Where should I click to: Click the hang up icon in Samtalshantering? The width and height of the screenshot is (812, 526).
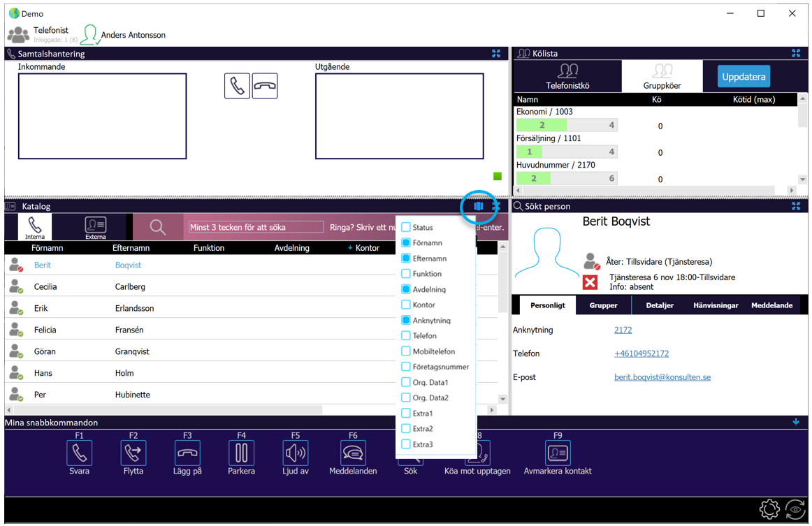tap(265, 85)
